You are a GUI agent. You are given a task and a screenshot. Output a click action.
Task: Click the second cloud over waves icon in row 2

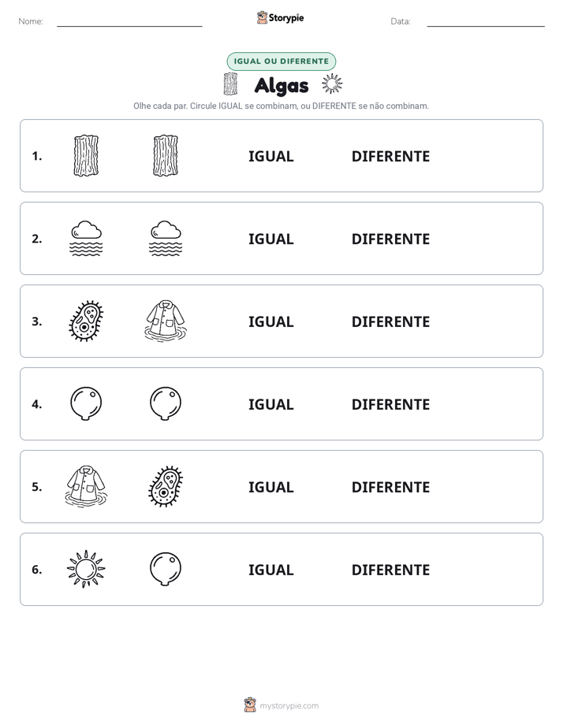tap(166, 238)
